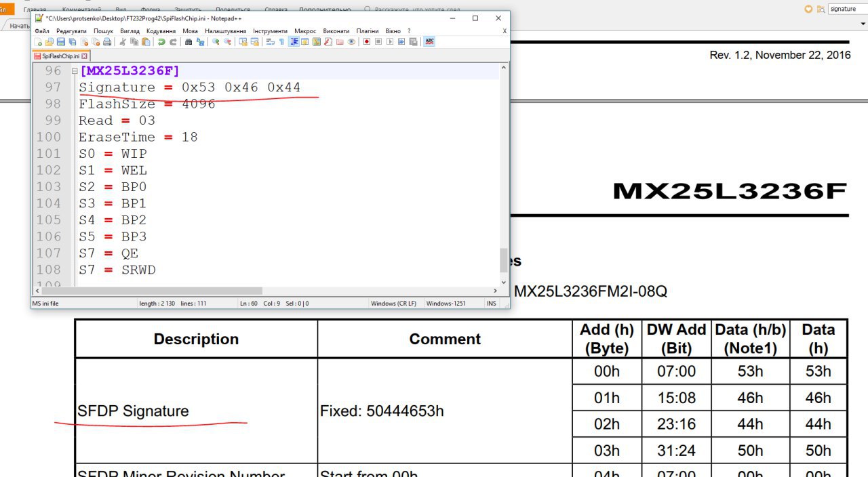Click the Signature line in the editor

coord(190,87)
